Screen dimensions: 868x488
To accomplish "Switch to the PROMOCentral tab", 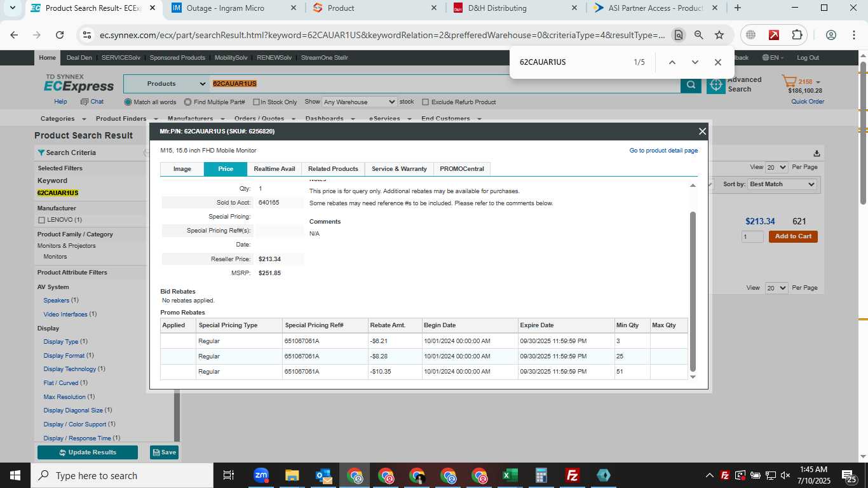I will coord(462,169).
